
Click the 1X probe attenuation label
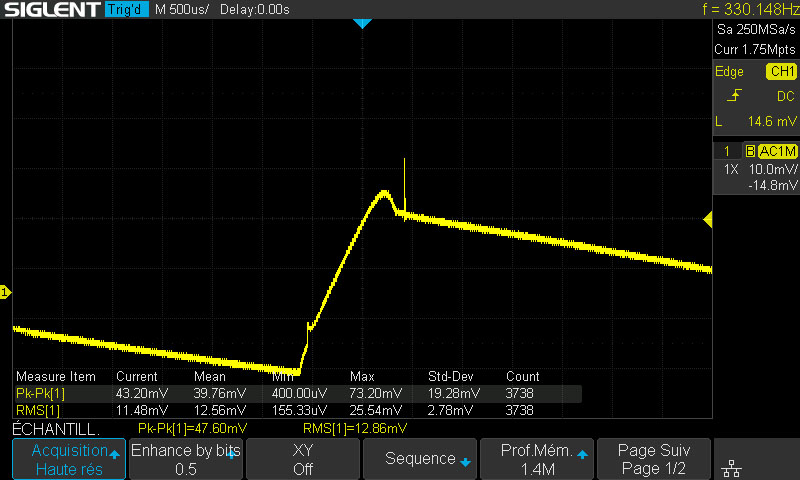click(x=731, y=169)
